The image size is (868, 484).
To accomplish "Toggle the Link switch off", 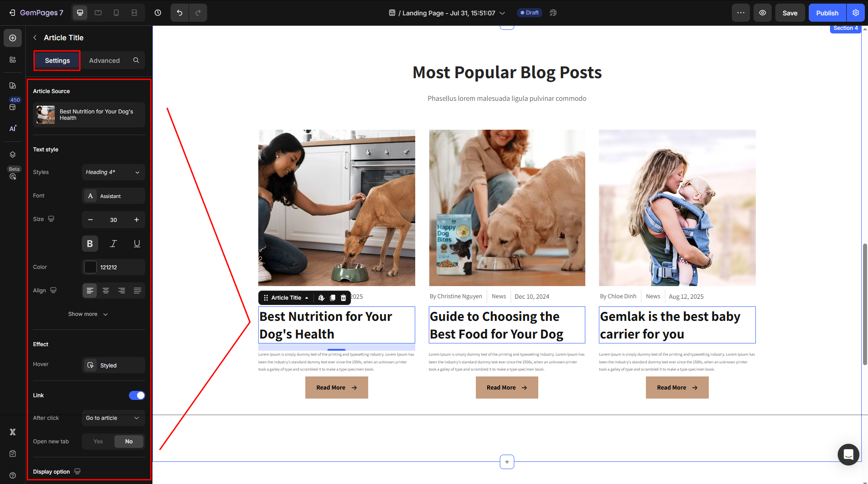I will [137, 395].
